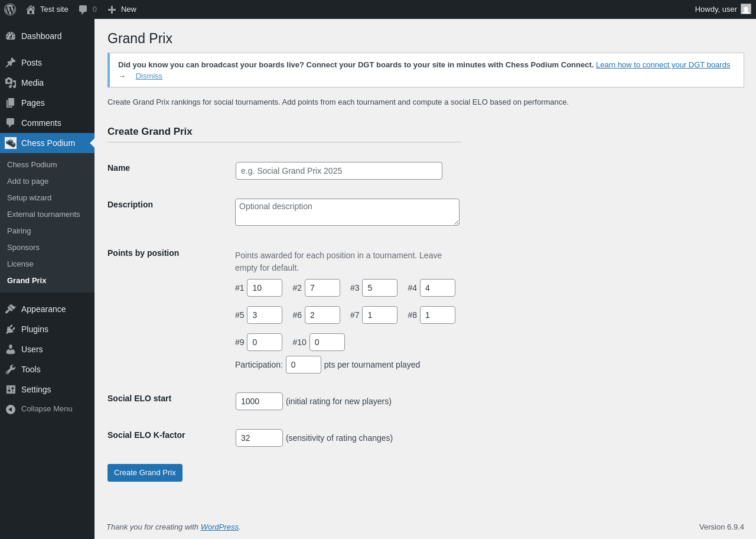This screenshot has width=756, height=539.
Task: Open Learn how to connect DGT boards link
Action: 663,65
